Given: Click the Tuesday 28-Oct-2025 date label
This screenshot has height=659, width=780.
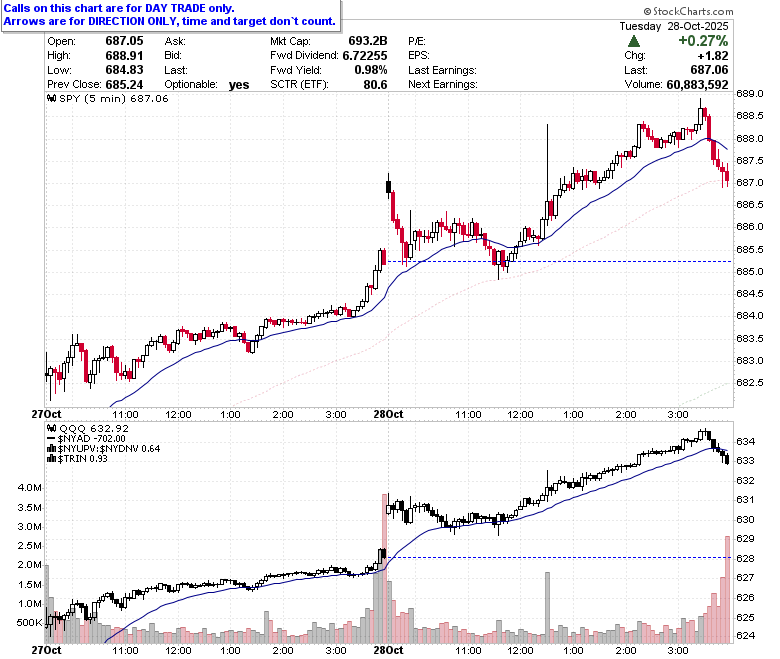Looking at the screenshot, I should click(674, 26).
